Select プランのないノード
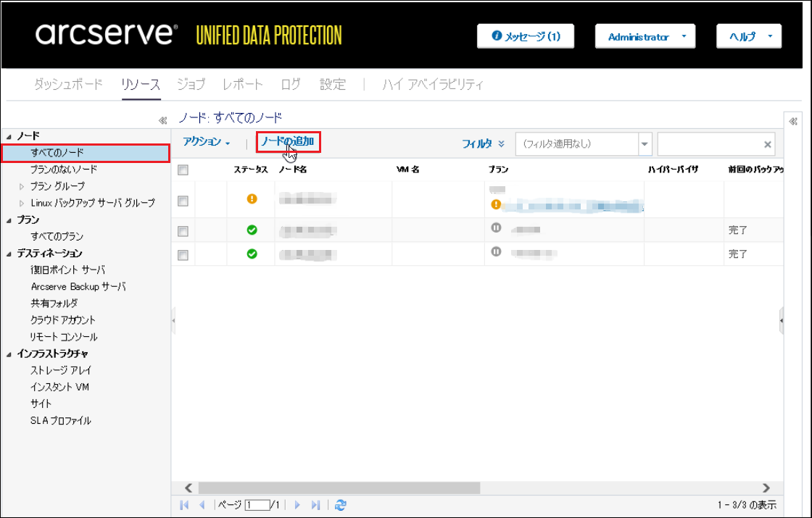Viewport: 812px width, 518px height. 64,170
